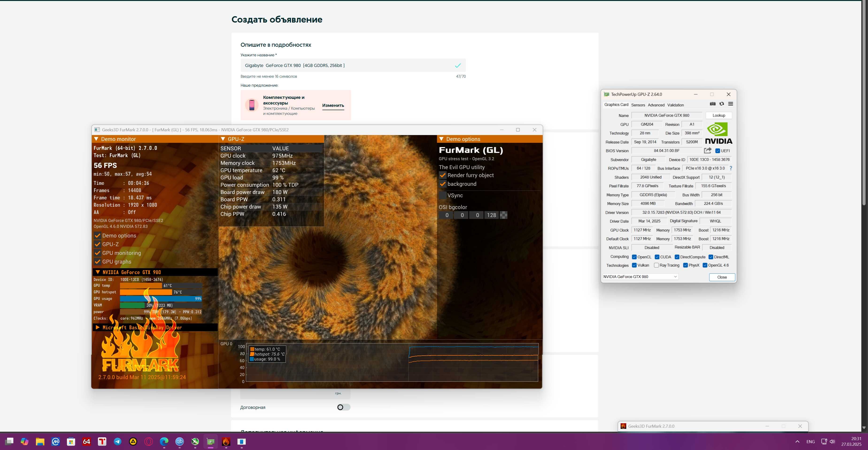
Task: Toggle the GPU graphs checkbox
Action: click(97, 262)
